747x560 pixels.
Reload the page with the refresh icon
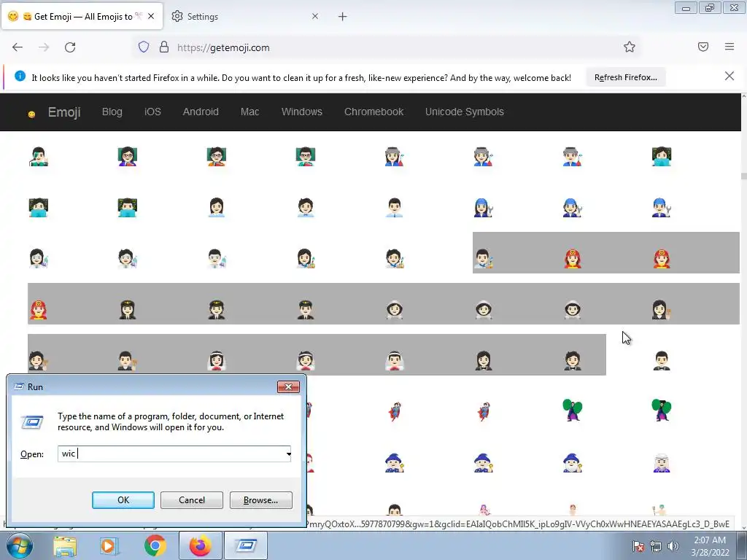[x=70, y=47]
